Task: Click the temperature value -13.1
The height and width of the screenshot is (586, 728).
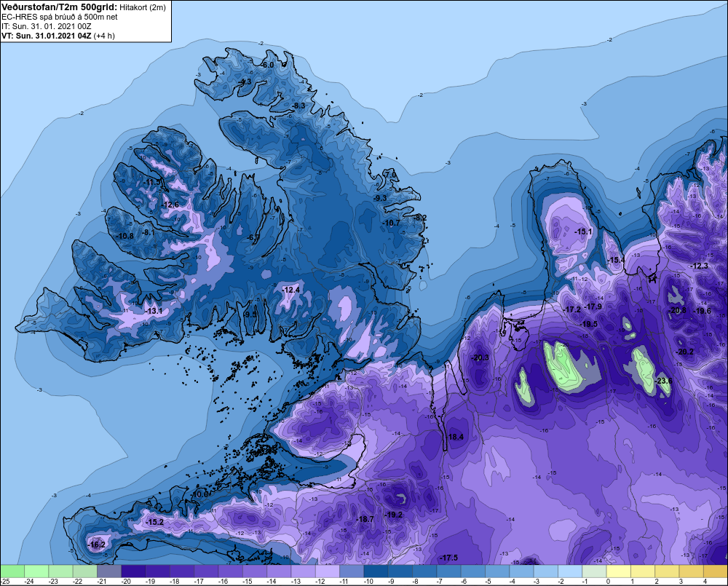Action: tap(154, 311)
